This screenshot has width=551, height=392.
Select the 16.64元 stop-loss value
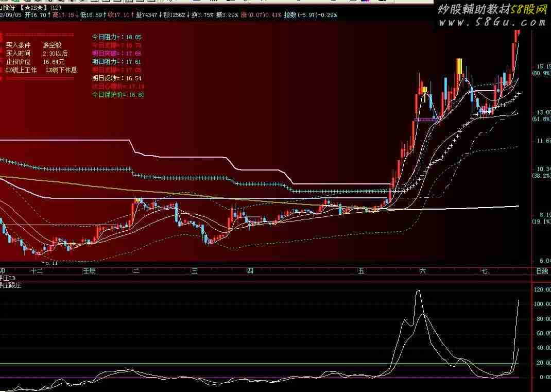(x=54, y=61)
